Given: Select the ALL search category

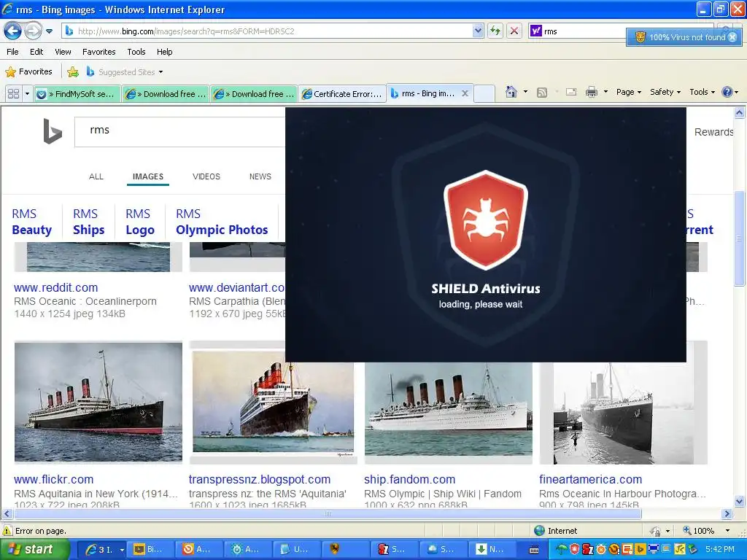Looking at the screenshot, I should pyautogui.click(x=96, y=176).
